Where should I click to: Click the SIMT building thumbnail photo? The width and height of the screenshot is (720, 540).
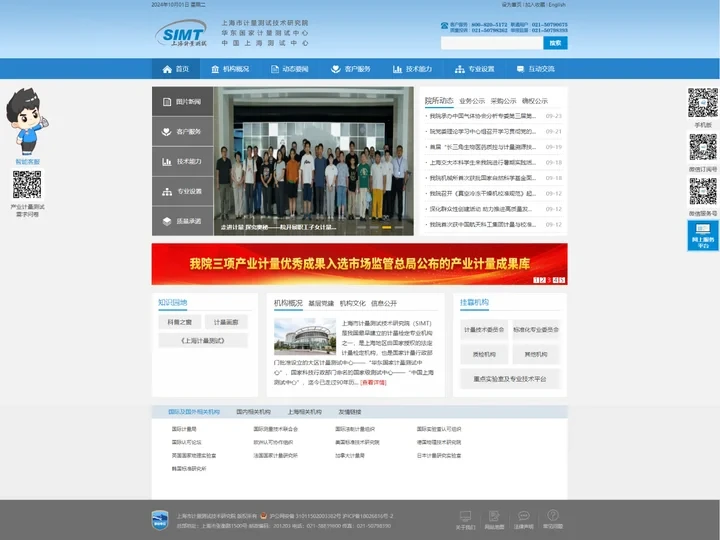(305, 336)
